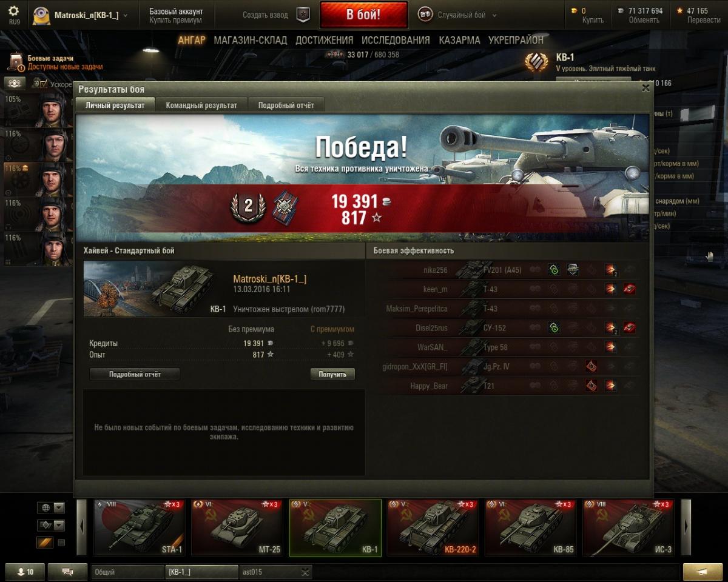This screenshot has height=582, width=728.
Task: Switch to the Командный результат tab
Action: point(201,105)
